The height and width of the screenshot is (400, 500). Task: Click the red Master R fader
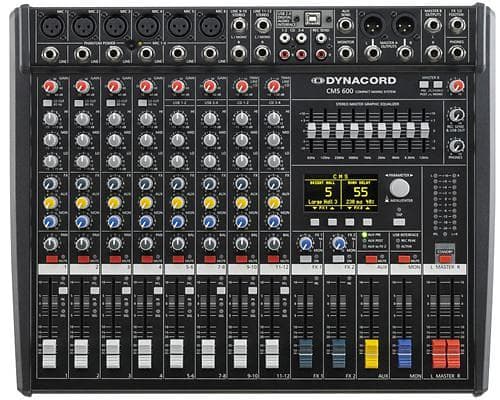click(x=453, y=354)
